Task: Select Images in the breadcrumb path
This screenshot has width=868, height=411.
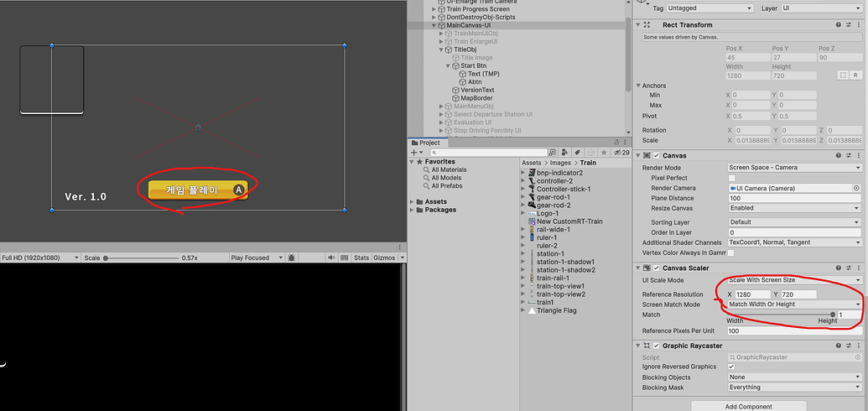Action: pyautogui.click(x=560, y=163)
